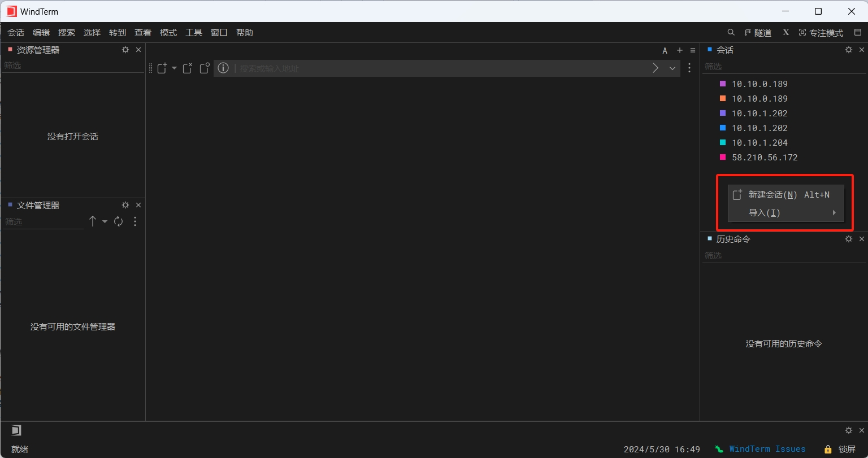Click the X server icon
This screenshot has height=458, width=868.
pyautogui.click(x=785, y=33)
